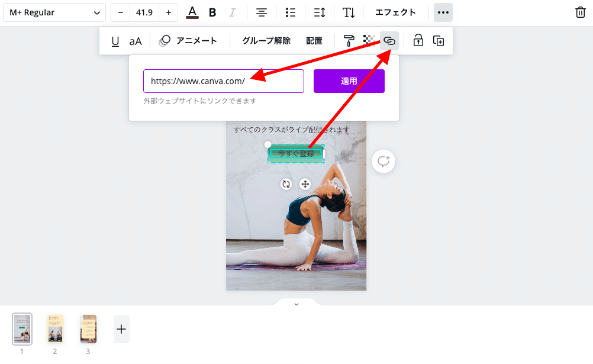Click the rotate handle below selection
Screen dimensions: 593x364
click(286, 184)
